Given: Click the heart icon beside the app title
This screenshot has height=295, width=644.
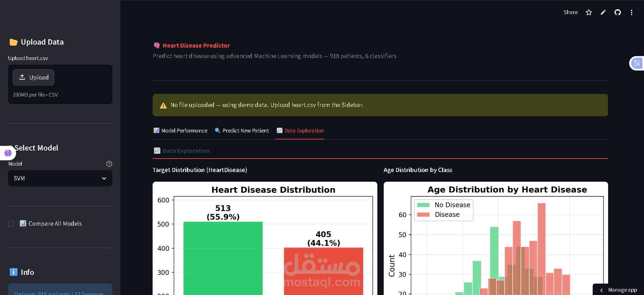Looking at the screenshot, I should click(157, 45).
